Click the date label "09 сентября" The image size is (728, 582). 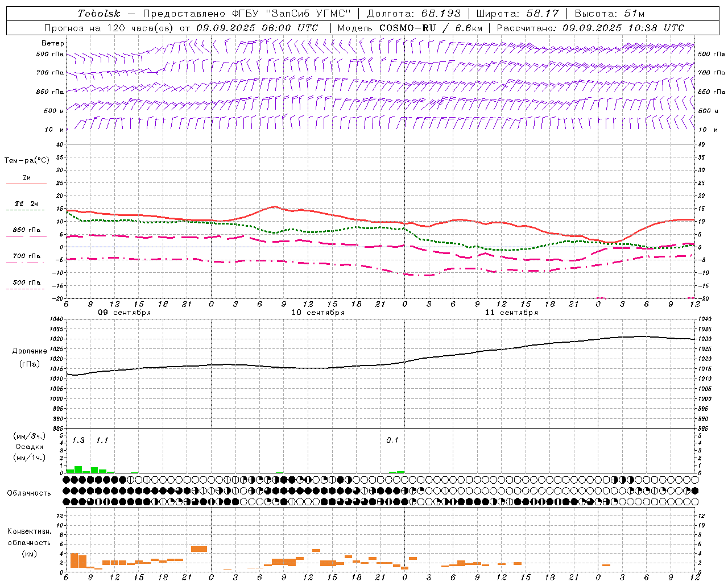(125, 313)
